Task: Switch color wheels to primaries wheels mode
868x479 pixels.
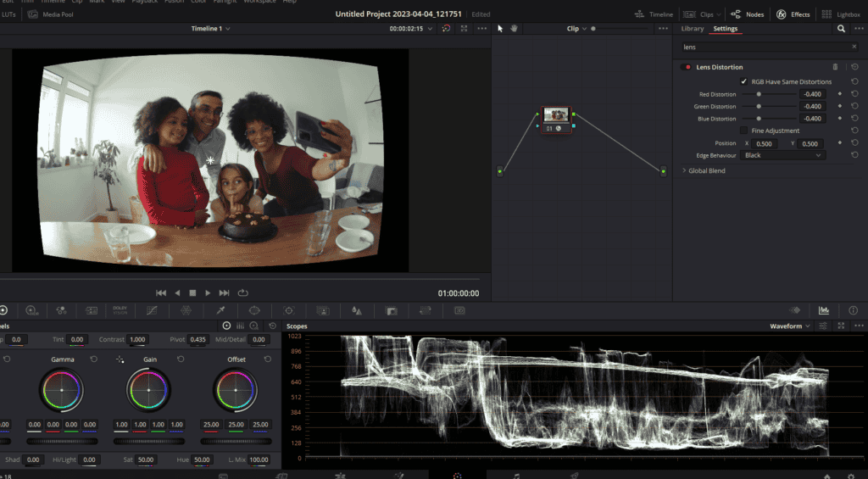Action: click(x=226, y=326)
